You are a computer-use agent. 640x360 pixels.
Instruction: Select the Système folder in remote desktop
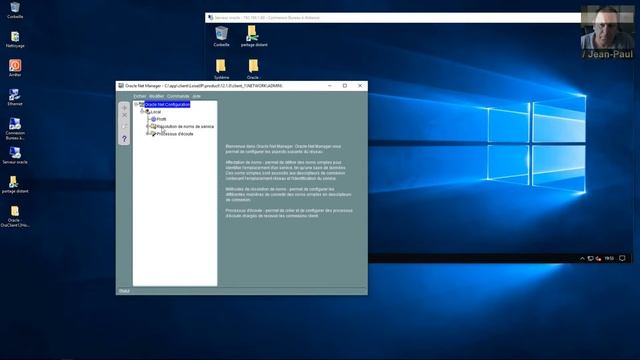(221, 69)
